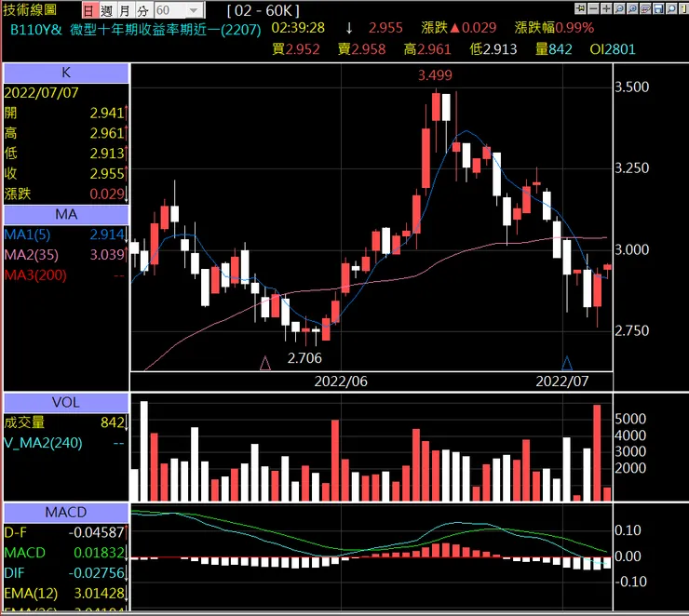Click the MACD value 0.01832
Viewport: 689px width, 616px height.
coord(99,553)
